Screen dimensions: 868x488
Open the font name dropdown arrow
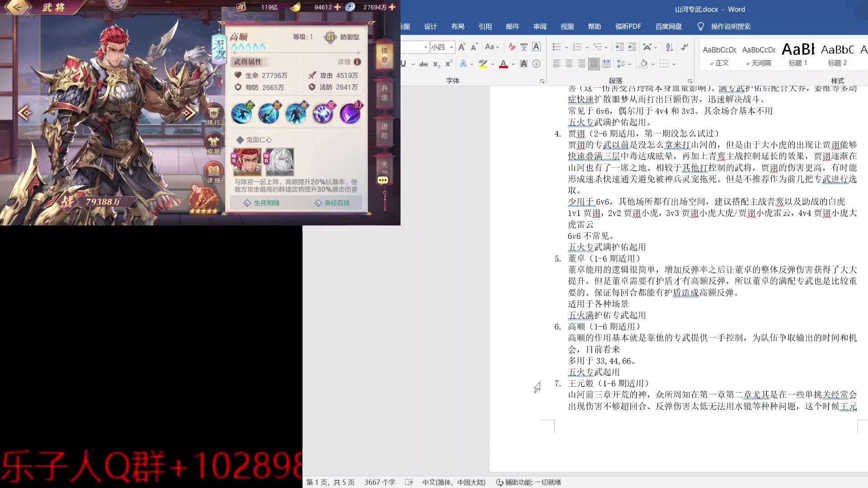click(x=425, y=47)
